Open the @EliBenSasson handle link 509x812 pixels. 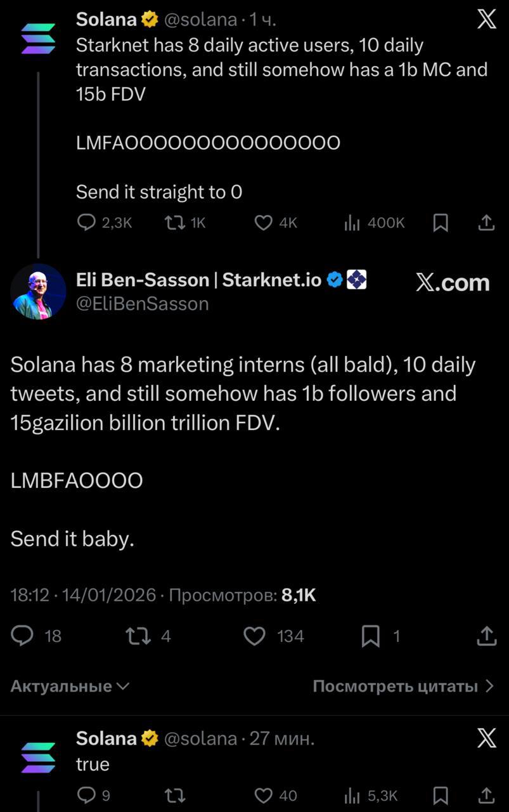point(142,304)
